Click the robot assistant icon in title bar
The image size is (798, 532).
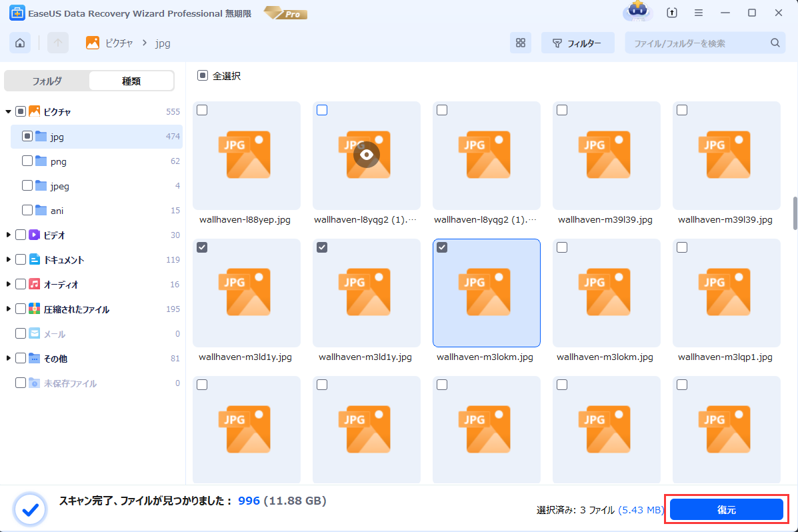click(x=637, y=12)
